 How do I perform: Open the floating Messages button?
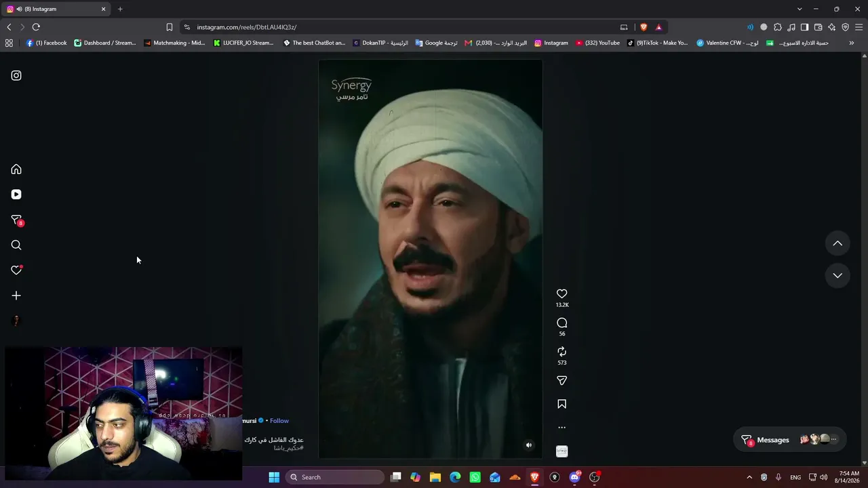pos(790,440)
